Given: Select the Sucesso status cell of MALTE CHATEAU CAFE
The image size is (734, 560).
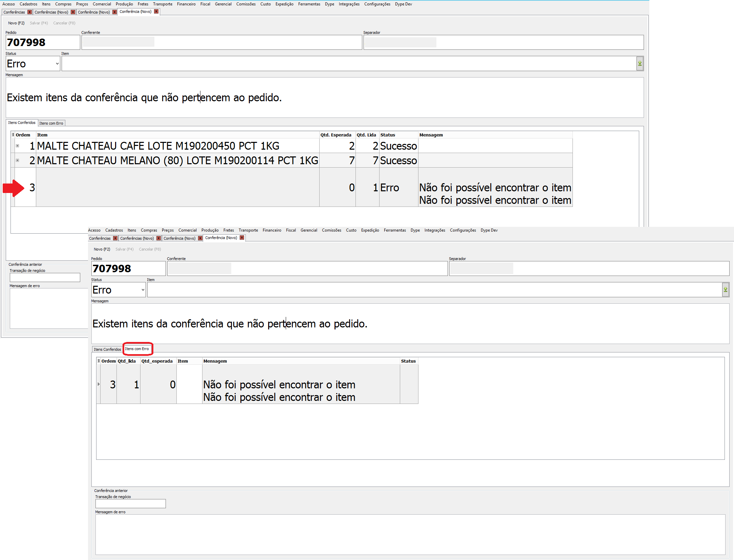Looking at the screenshot, I should tap(398, 146).
